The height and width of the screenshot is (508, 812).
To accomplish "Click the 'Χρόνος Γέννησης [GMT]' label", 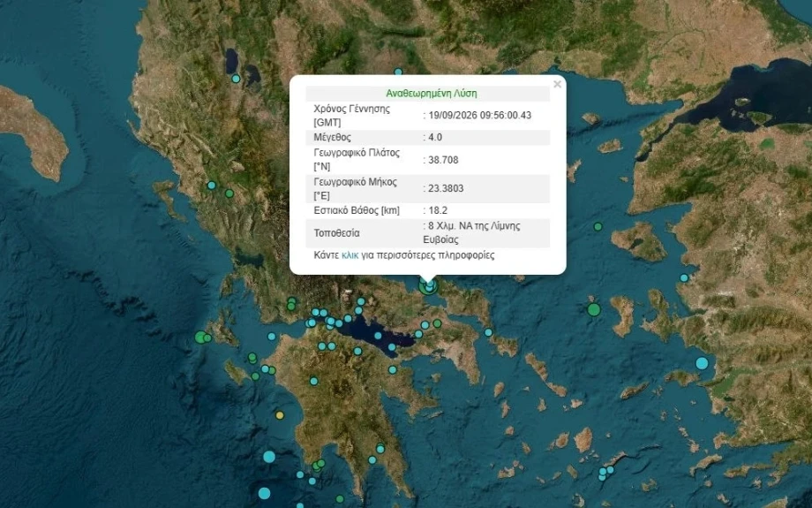I will click(x=352, y=116).
